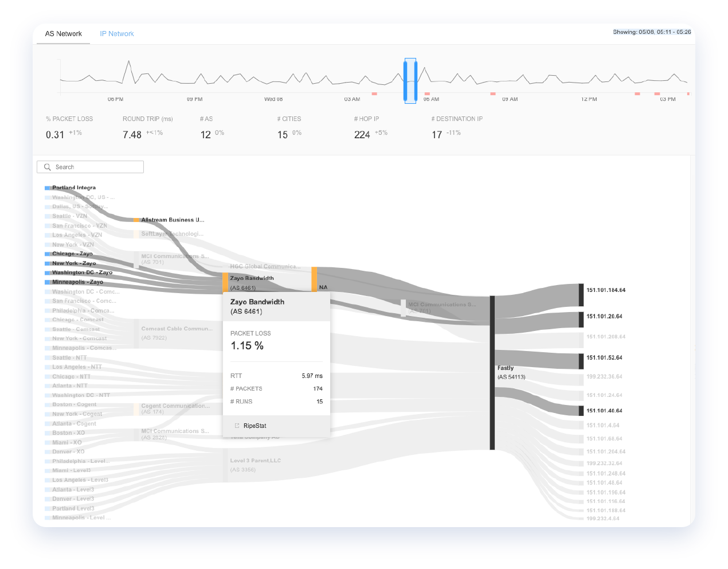
Task: Click the ROUND TRIP metric 7.48
Action: coord(132,135)
